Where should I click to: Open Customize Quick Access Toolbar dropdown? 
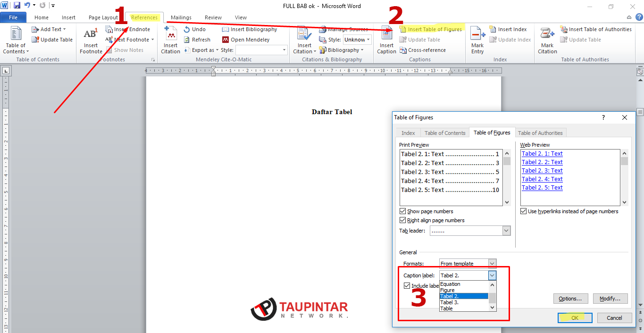[53, 6]
